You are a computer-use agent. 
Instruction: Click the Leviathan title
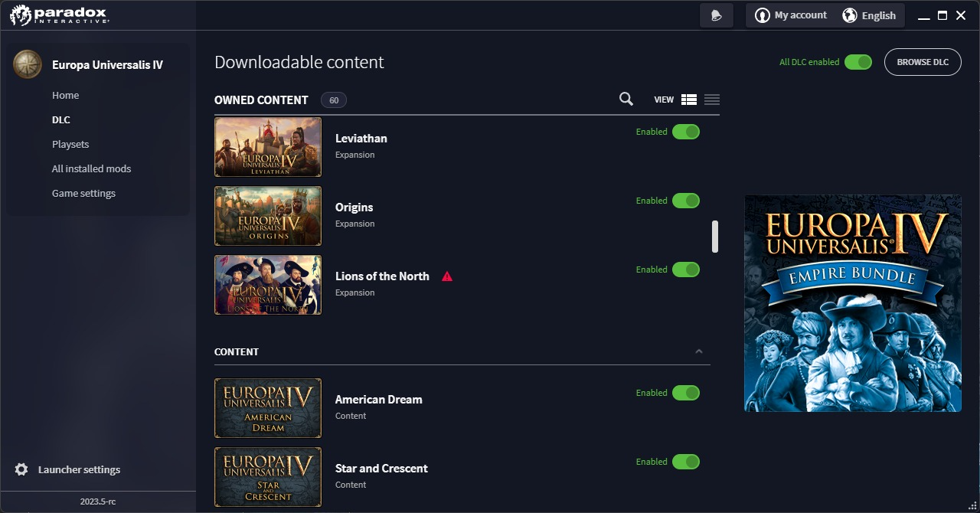tap(361, 139)
